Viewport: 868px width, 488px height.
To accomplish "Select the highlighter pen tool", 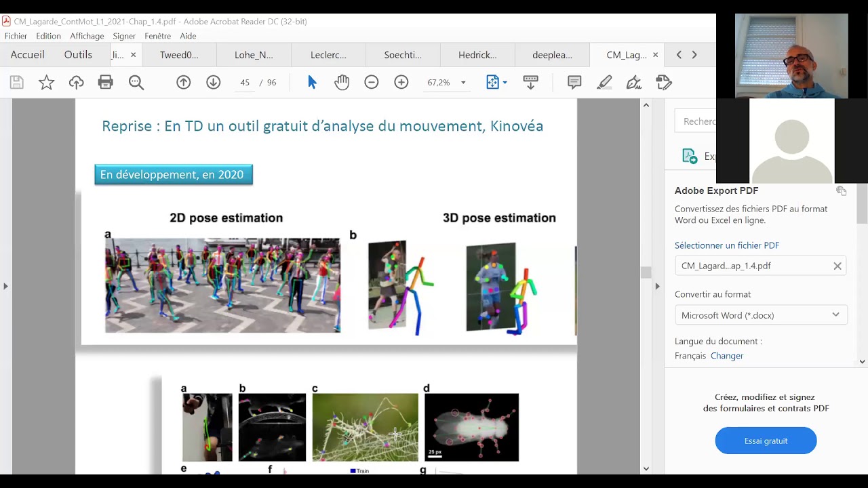I will (604, 83).
